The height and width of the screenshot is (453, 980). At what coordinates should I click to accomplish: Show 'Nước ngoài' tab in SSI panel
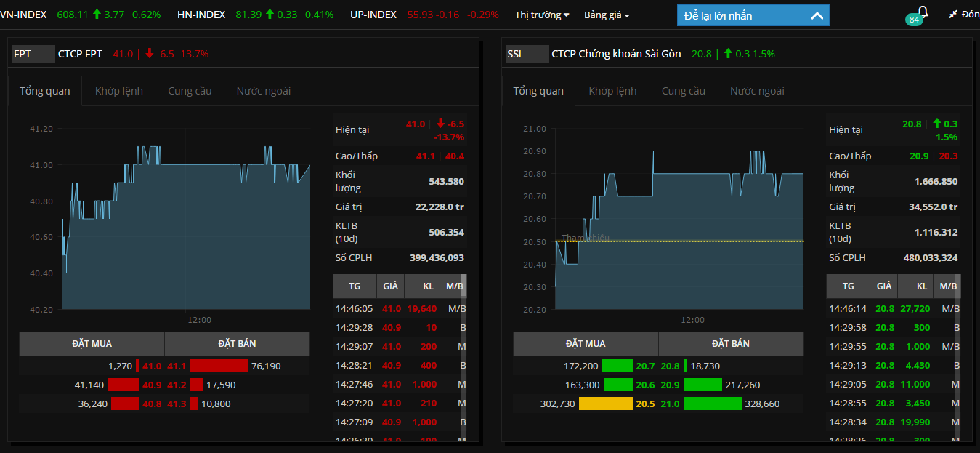[757, 91]
